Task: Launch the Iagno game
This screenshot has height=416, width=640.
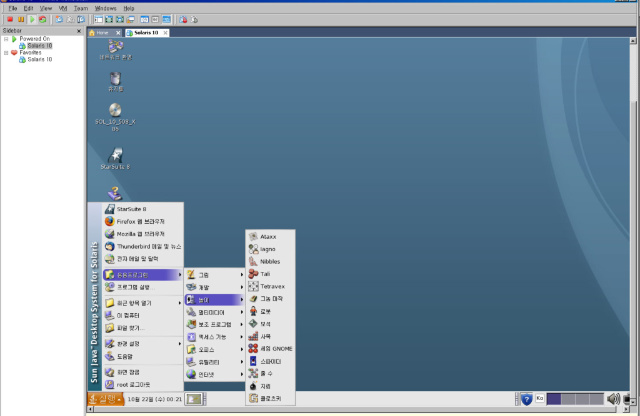Action: click(270, 249)
